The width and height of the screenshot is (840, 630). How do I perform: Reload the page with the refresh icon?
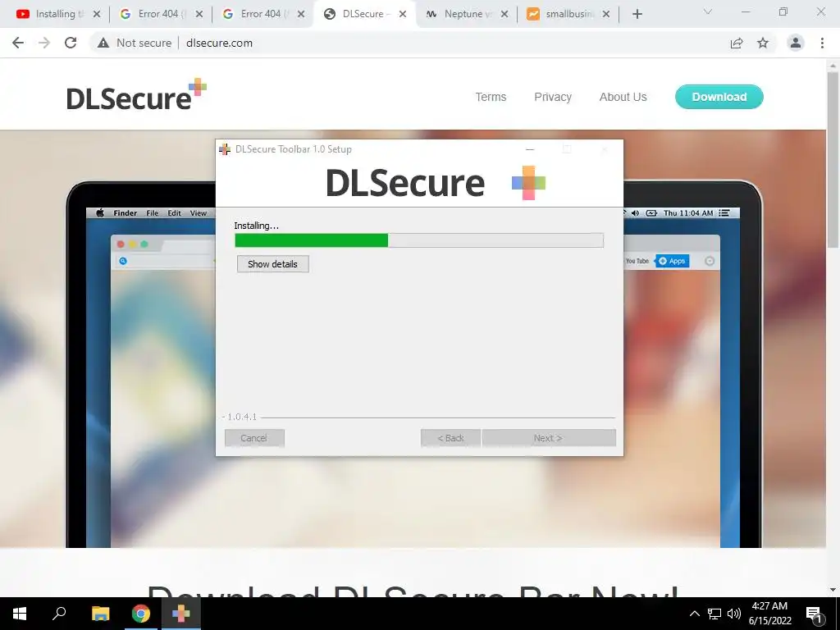[x=71, y=43]
